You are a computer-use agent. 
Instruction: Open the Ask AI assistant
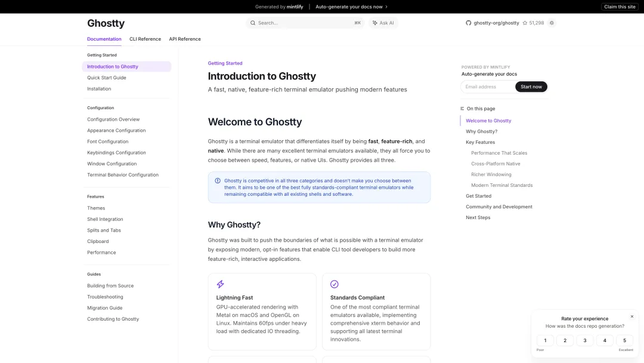(x=383, y=23)
